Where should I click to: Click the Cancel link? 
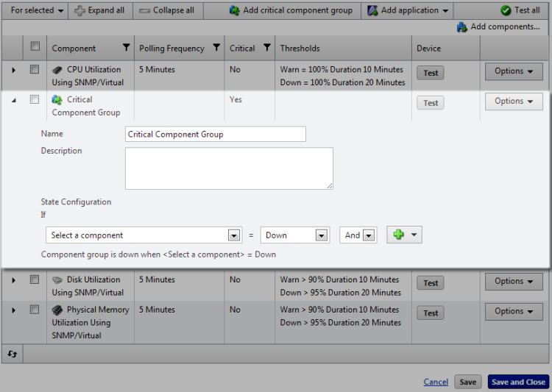coord(436,382)
